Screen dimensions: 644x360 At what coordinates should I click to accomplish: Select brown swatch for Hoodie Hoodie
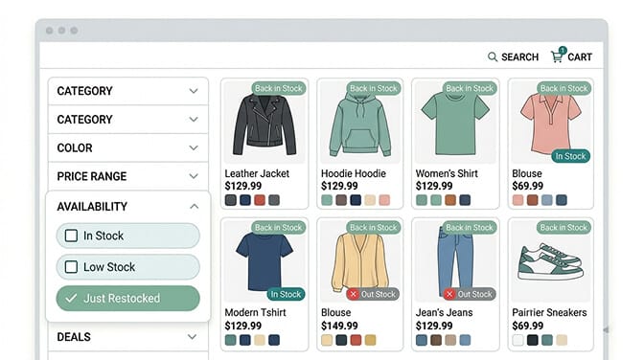[x=341, y=200]
